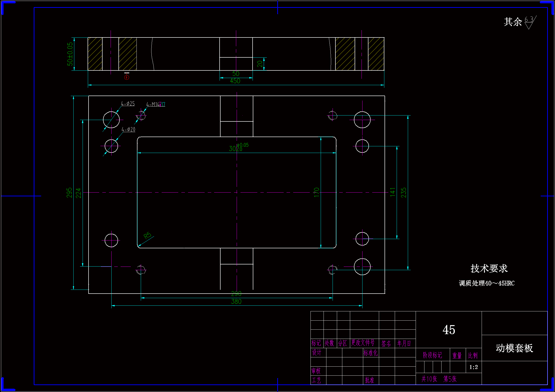Select the 450 overall length dimension
555x392 pixels.
(x=235, y=81)
